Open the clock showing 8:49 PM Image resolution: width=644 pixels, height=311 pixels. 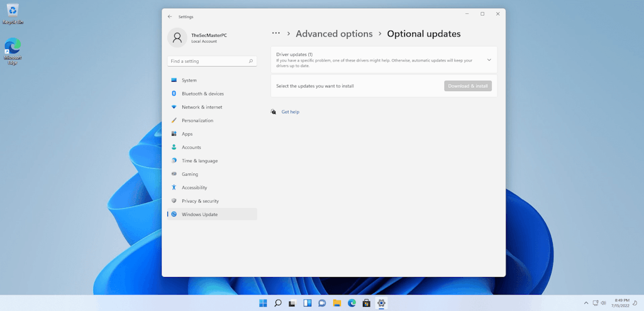[x=622, y=303]
